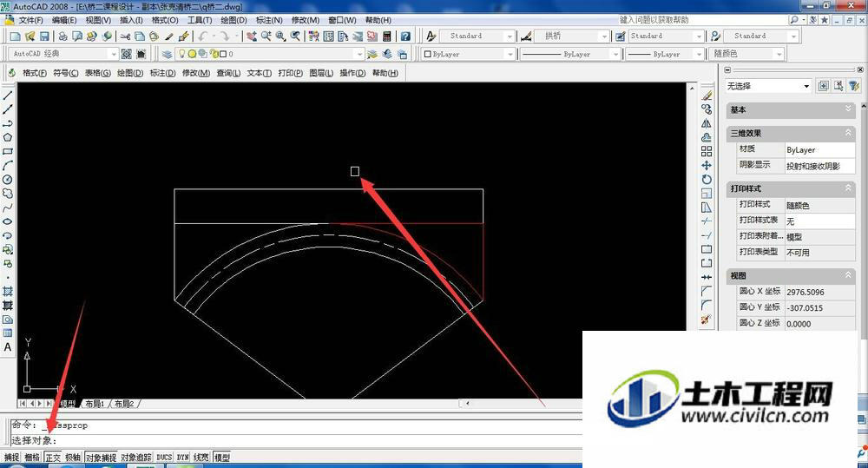Open the 拱桥 dimension style dropdown
The width and height of the screenshot is (868, 468).
[604, 36]
